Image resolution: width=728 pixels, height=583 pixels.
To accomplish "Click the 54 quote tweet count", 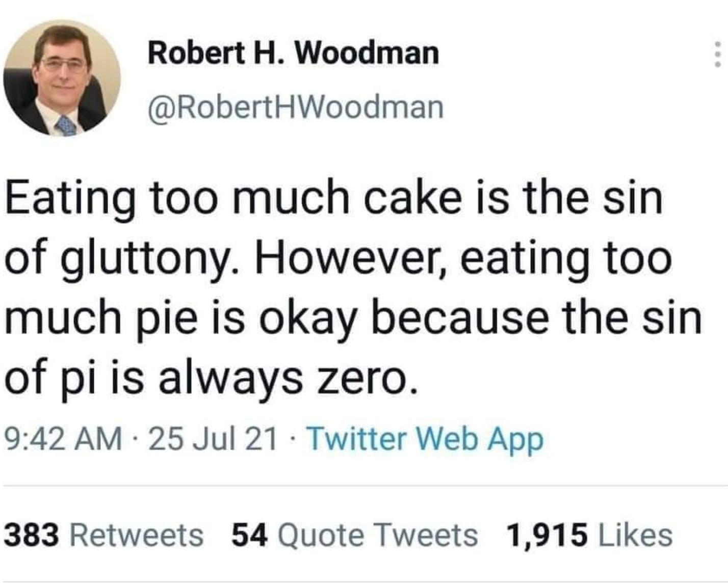I will pyautogui.click(x=249, y=535).
